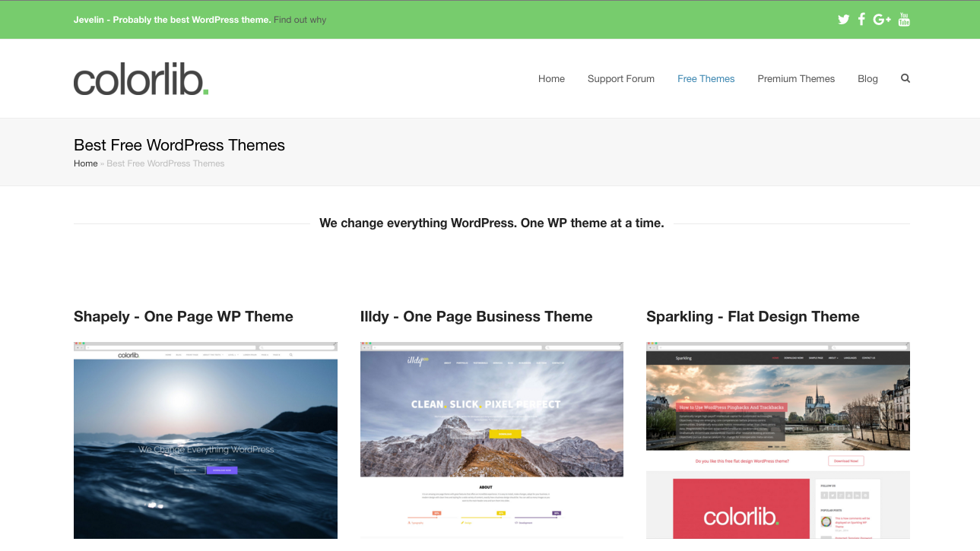
Task: Open 'Illdy - One Page Business Theme' heading
Action: click(477, 317)
